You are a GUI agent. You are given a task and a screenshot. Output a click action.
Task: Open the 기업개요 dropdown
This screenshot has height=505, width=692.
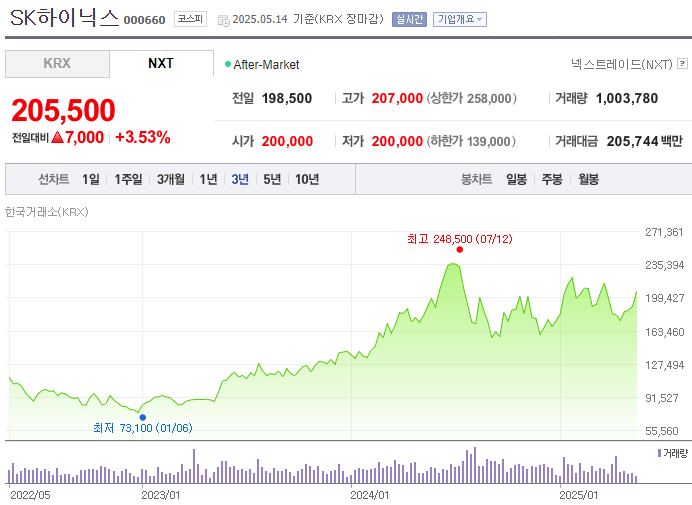click(x=460, y=19)
